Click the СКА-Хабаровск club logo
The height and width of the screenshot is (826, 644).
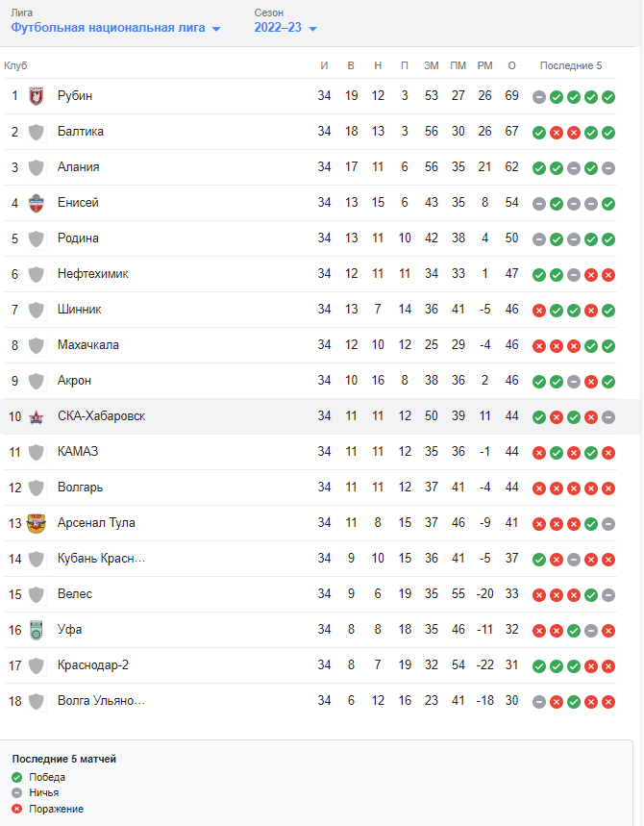pos(36,416)
